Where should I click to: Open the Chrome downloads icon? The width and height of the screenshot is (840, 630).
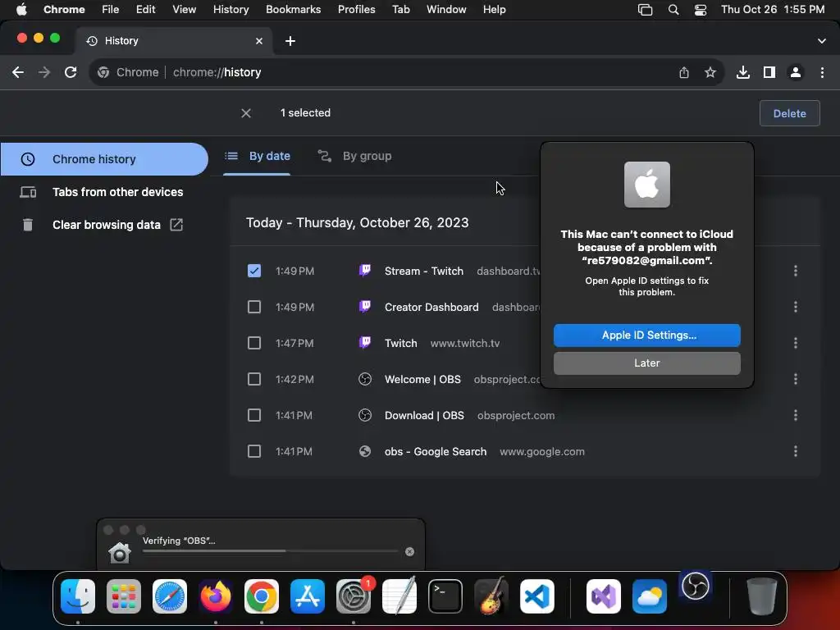743,72
